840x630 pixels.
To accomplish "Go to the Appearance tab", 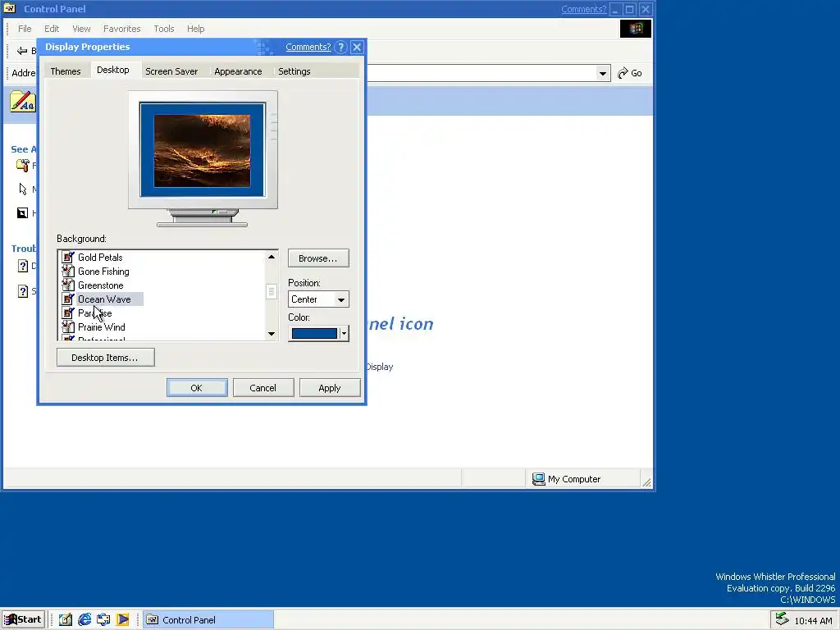I will 238,71.
